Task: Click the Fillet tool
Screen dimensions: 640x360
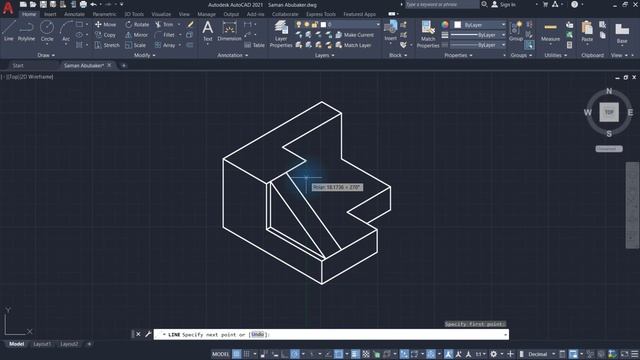Action: [x=165, y=35]
